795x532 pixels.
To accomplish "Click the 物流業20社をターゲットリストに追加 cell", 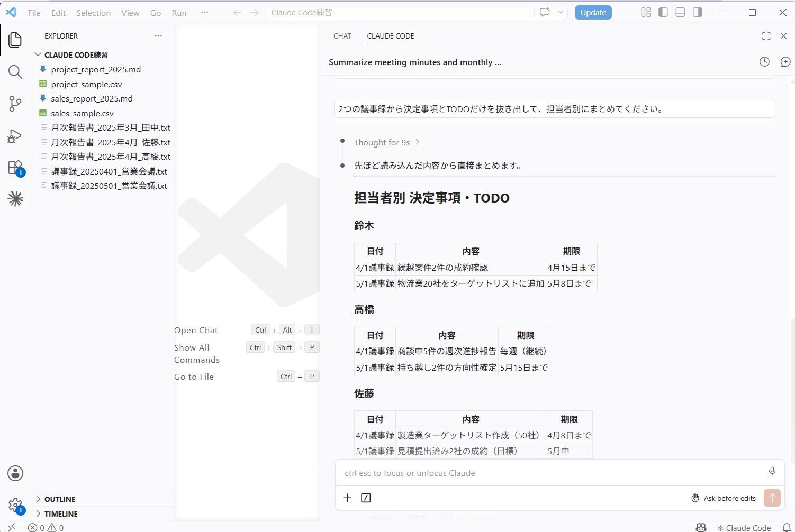I will click(x=471, y=283).
